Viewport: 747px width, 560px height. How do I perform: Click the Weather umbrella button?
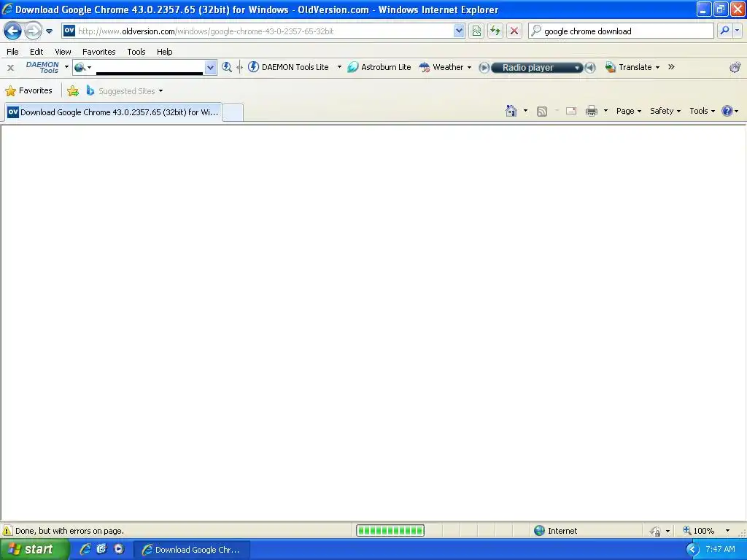click(x=441, y=67)
